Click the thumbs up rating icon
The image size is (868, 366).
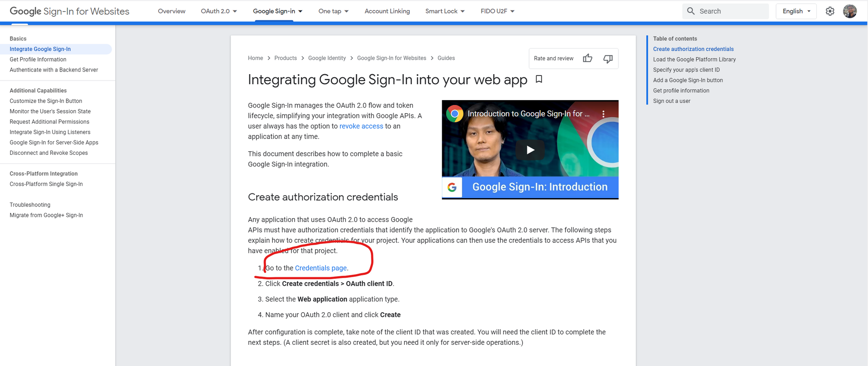coord(588,58)
